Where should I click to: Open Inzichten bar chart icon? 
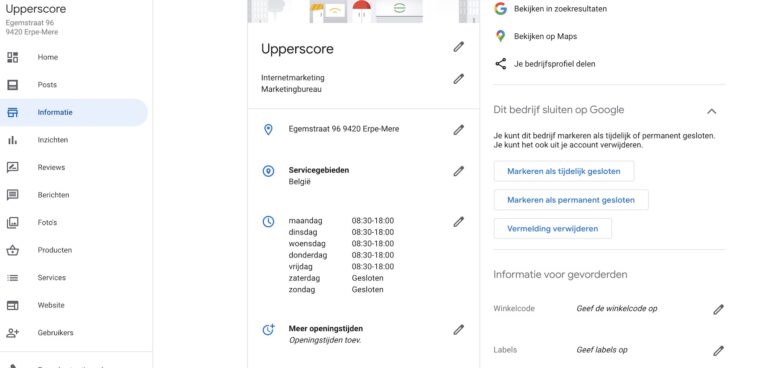12,140
